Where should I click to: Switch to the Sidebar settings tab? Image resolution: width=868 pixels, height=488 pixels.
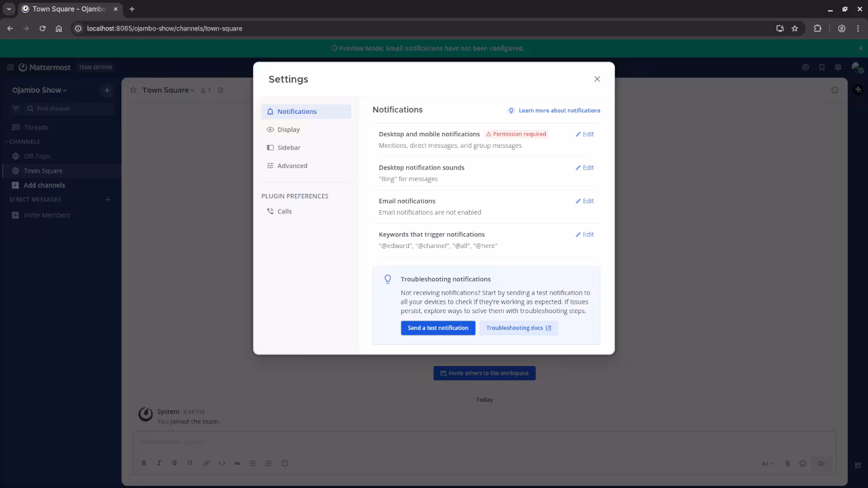click(288, 148)
